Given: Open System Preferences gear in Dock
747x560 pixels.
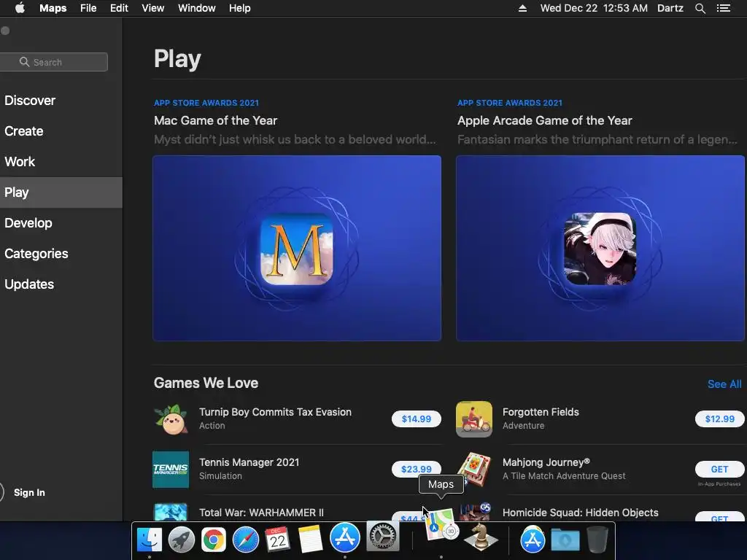Looking at the screenshot, I should (382, 536).
